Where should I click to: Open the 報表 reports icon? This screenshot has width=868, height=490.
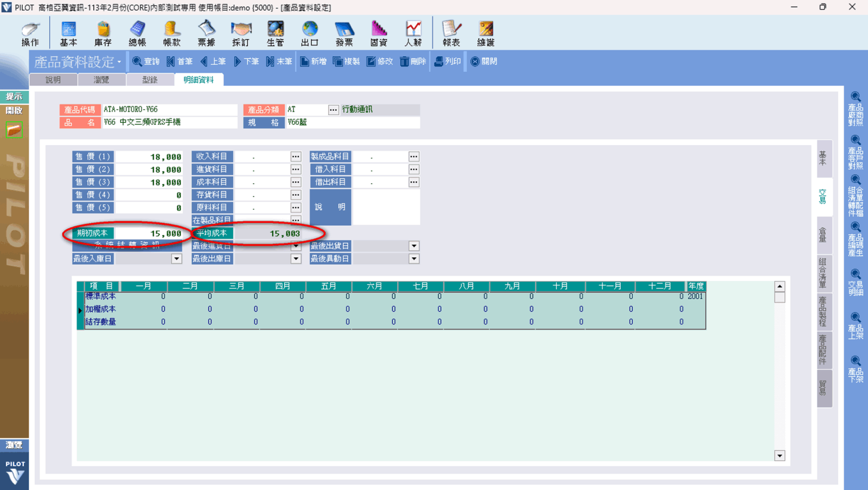(451, 33)
